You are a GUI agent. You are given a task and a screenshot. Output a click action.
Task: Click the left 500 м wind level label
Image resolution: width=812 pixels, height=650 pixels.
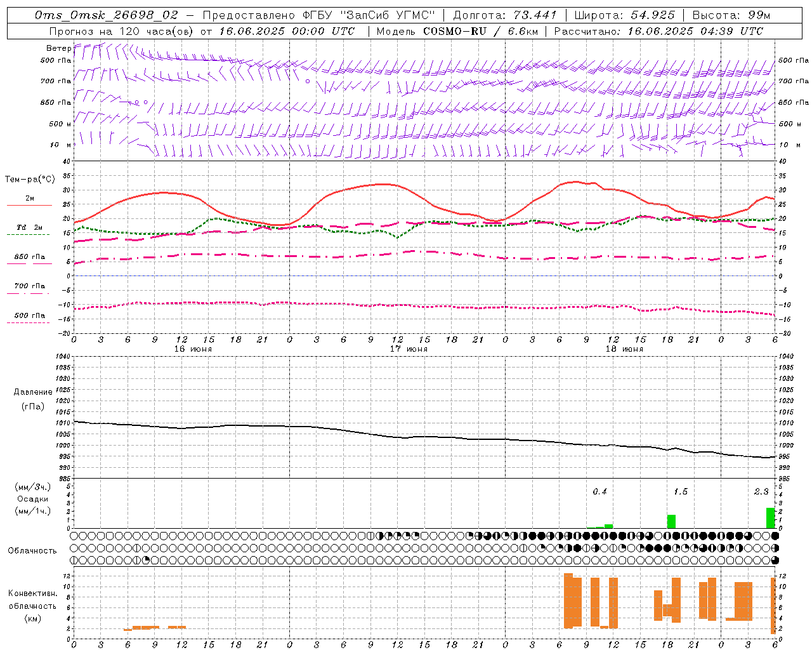(x=60, y=124)
